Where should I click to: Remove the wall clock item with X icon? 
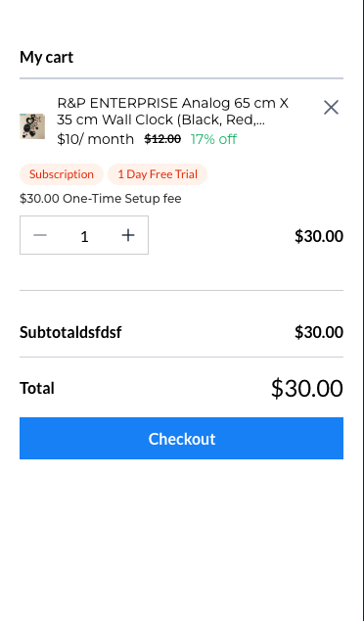tap(331, 108)
